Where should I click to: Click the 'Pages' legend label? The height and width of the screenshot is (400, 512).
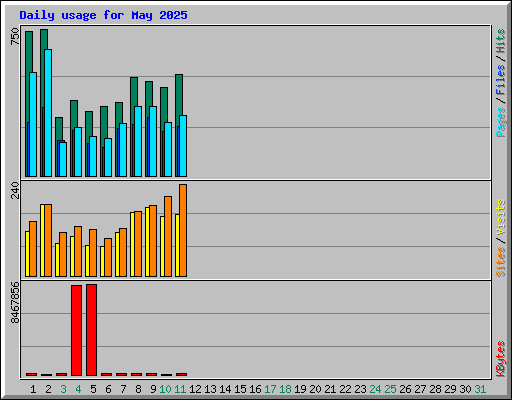[500, 122]
